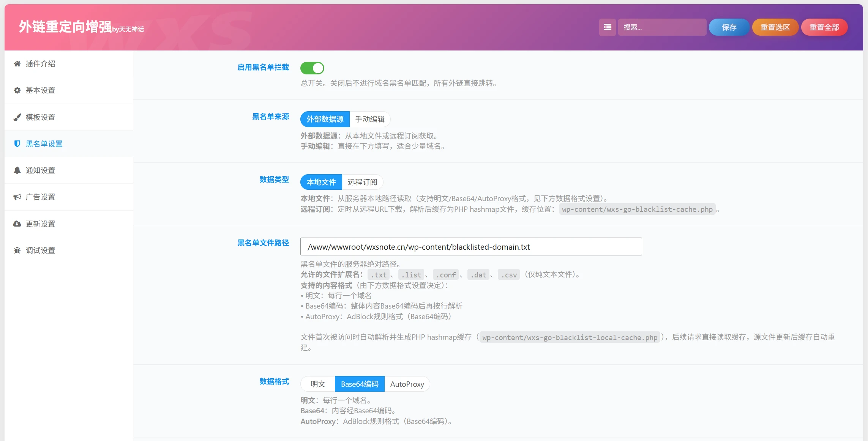Screen dimensions: 868x441
Task: Click the 黑名单文件路径 input field
Action: tap(471, 247)
